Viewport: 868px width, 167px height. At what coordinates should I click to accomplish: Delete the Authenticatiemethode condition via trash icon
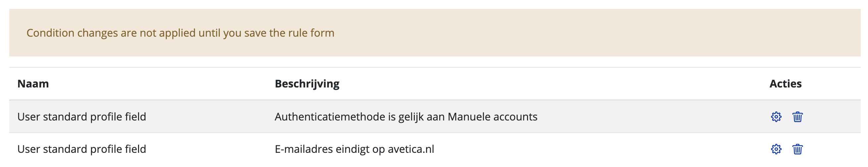797,117
